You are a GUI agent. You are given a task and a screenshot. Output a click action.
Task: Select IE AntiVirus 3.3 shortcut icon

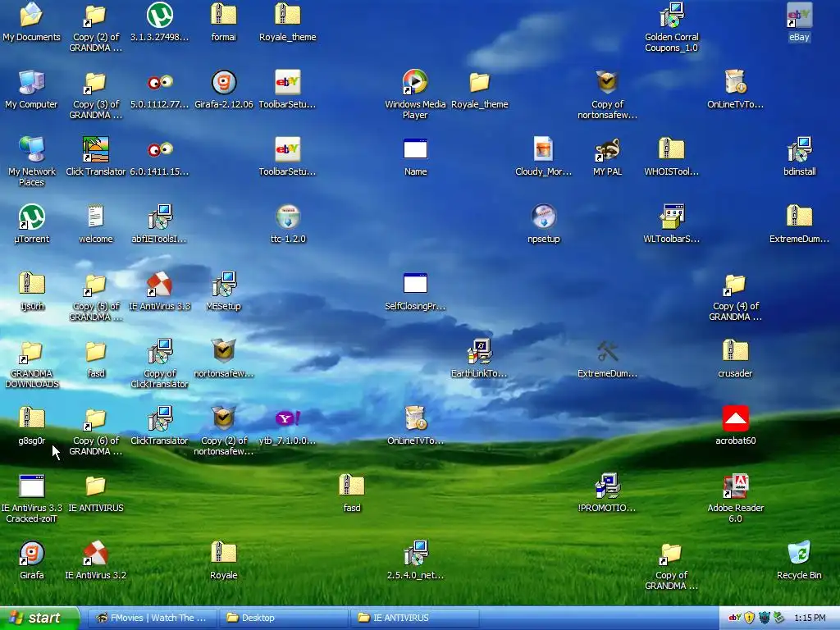[x=160, y=284]
